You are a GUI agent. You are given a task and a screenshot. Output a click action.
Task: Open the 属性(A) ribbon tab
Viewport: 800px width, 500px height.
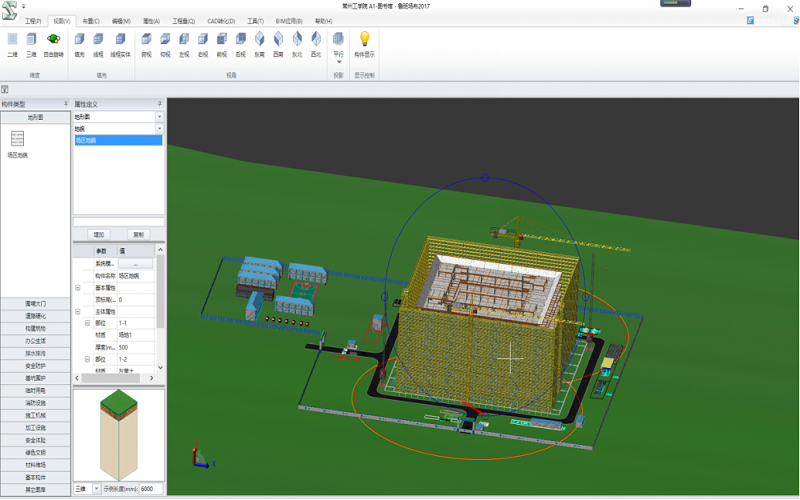pyautogui.click(x=151, y=21)
